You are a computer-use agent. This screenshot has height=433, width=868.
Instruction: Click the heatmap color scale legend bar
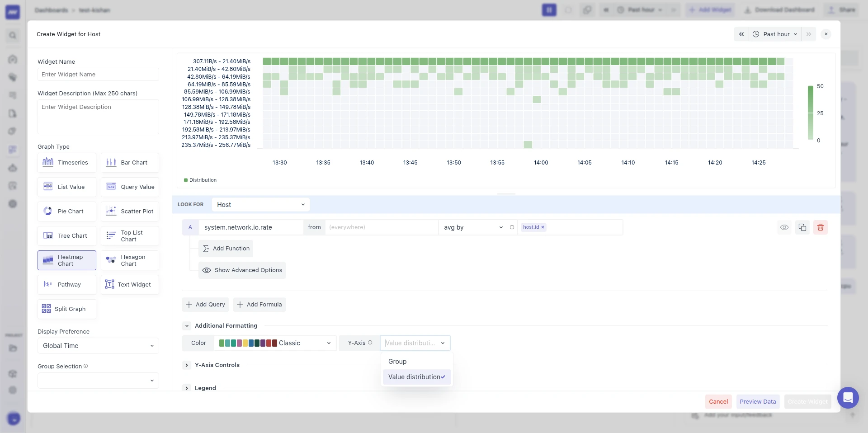click(x=811, y=113)
